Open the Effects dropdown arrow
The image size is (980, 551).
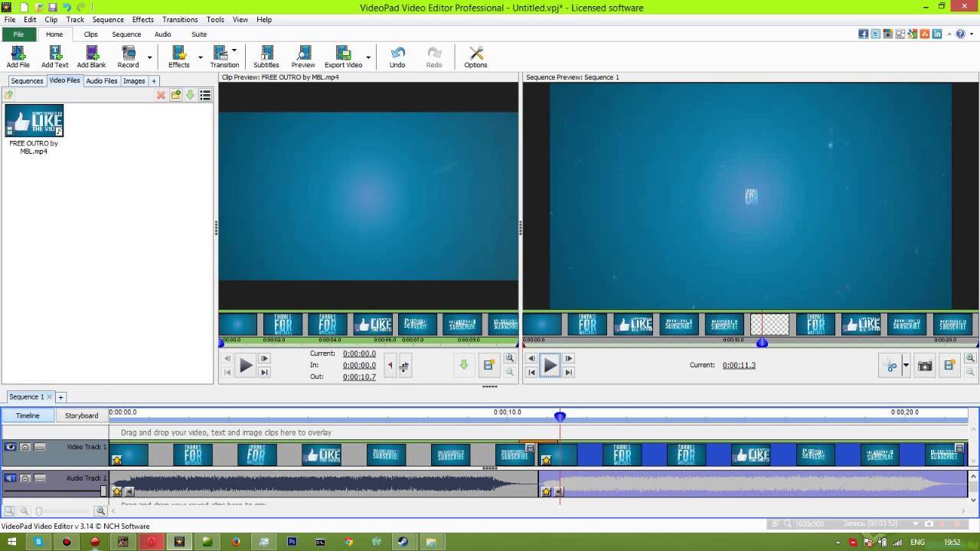point(201,57)
